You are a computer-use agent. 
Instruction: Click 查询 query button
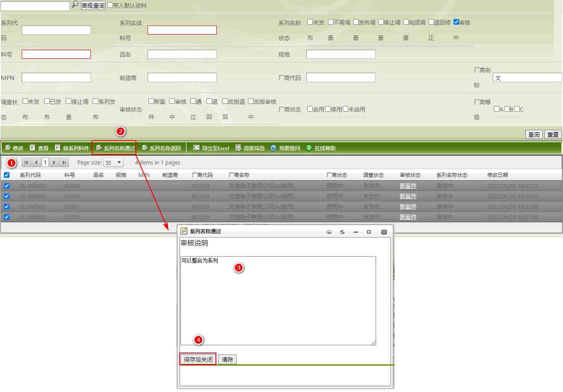click(x=534, y=135)
